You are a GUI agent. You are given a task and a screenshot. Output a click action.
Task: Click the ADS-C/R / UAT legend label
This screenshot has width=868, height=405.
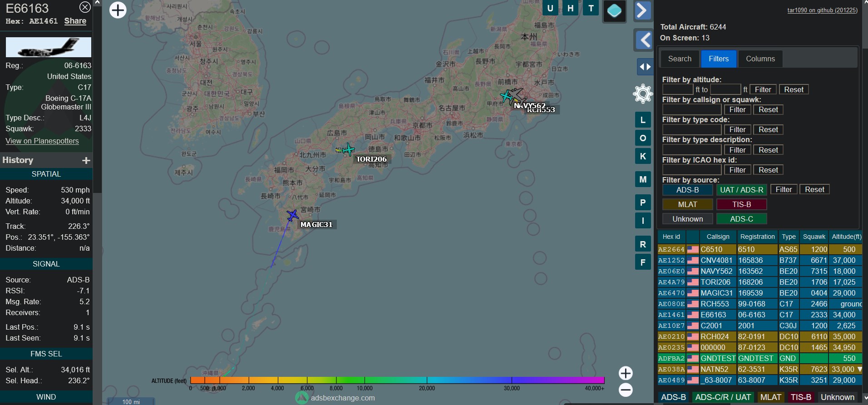[x=723, y=397]
